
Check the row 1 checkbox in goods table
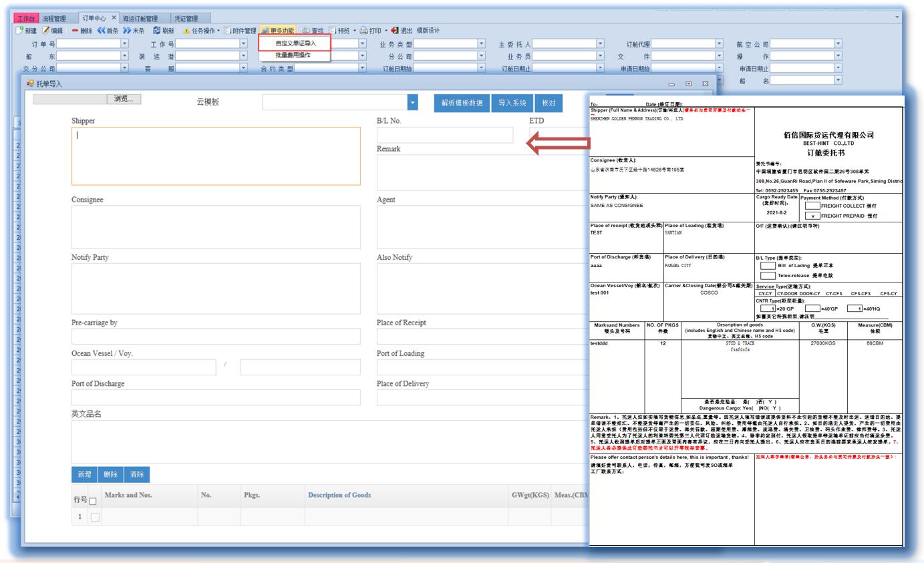95,517
